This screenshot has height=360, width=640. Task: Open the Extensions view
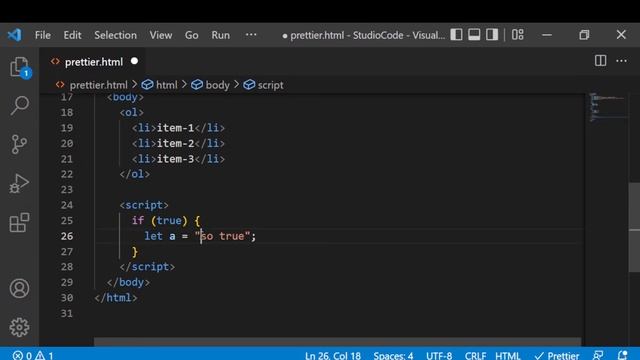tap(19, 222)
